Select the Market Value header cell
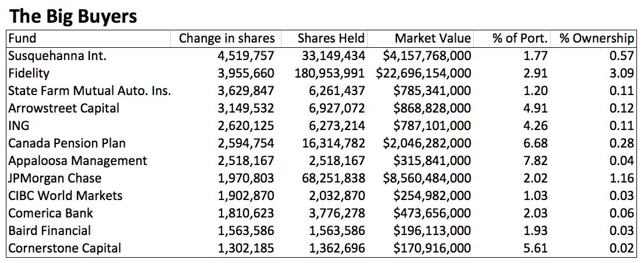Viewport: 644px width, 263px height. (x=432, y=38)
